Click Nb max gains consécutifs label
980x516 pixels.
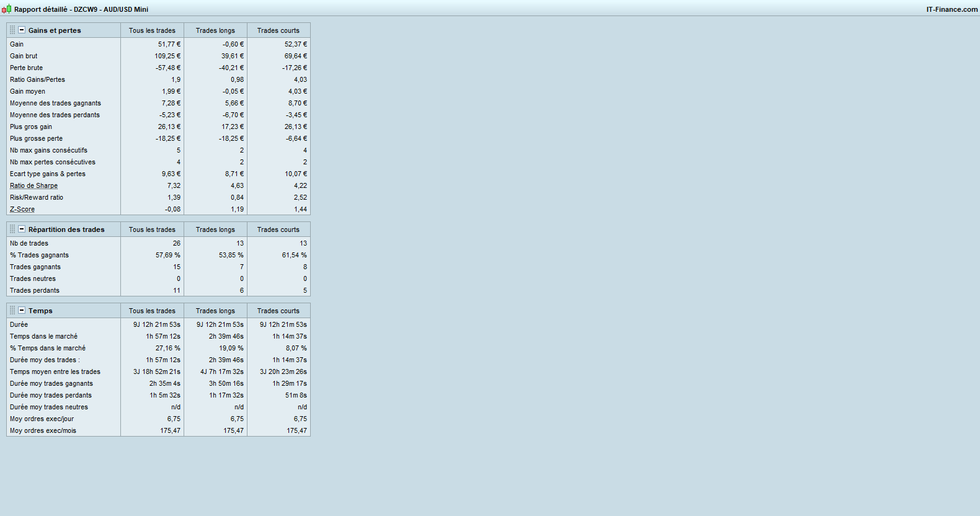48,150
